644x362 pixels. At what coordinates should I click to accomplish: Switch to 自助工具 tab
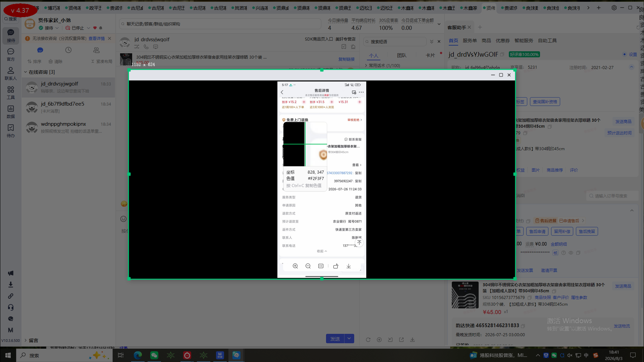click(547, 41)
